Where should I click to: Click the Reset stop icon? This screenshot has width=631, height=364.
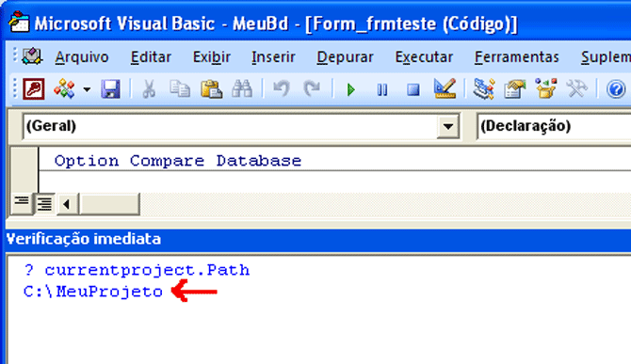[x=413, y=89]
